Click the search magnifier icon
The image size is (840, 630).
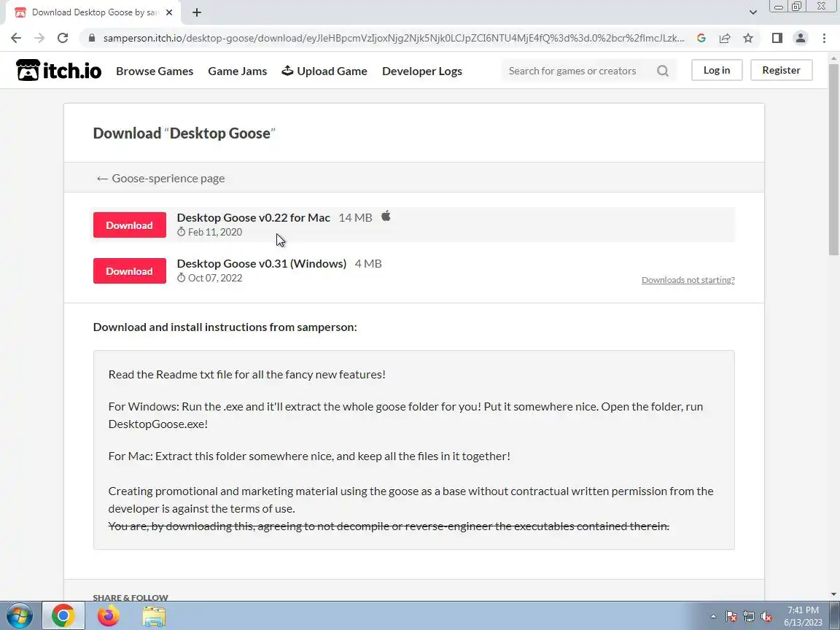point(663,71)
